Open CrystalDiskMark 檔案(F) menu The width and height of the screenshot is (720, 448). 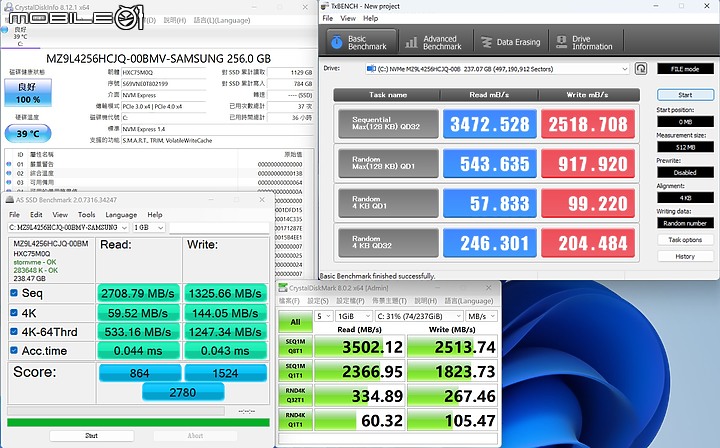[289, 301]
